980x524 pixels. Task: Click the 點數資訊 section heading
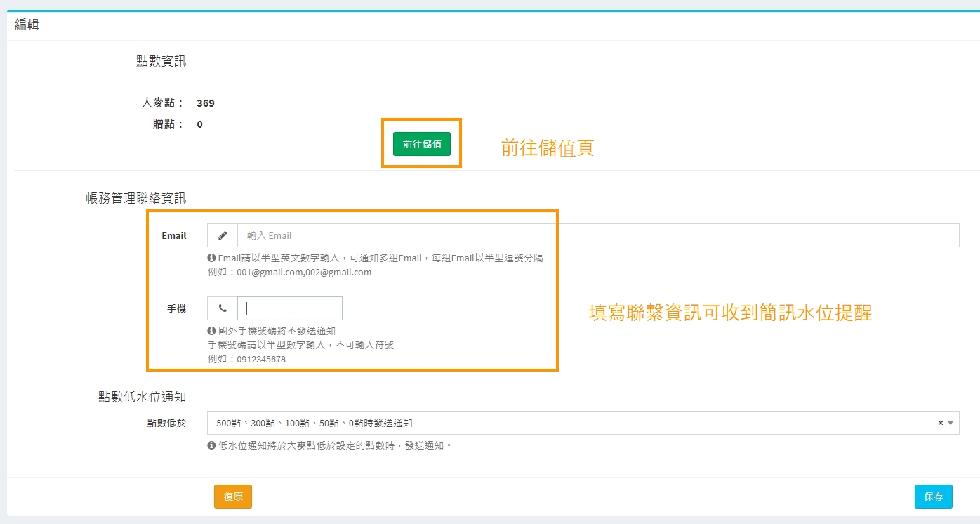coord(161,61)
